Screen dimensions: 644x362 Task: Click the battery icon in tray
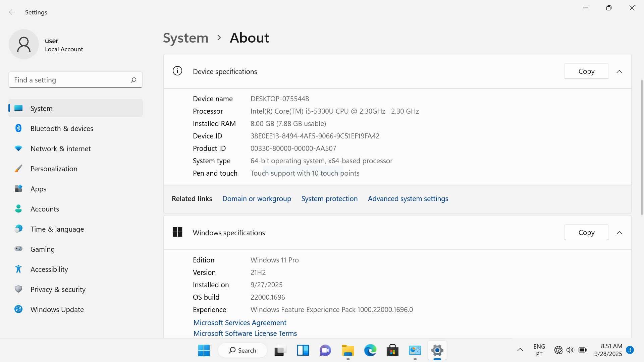click(x=583, y=350)
